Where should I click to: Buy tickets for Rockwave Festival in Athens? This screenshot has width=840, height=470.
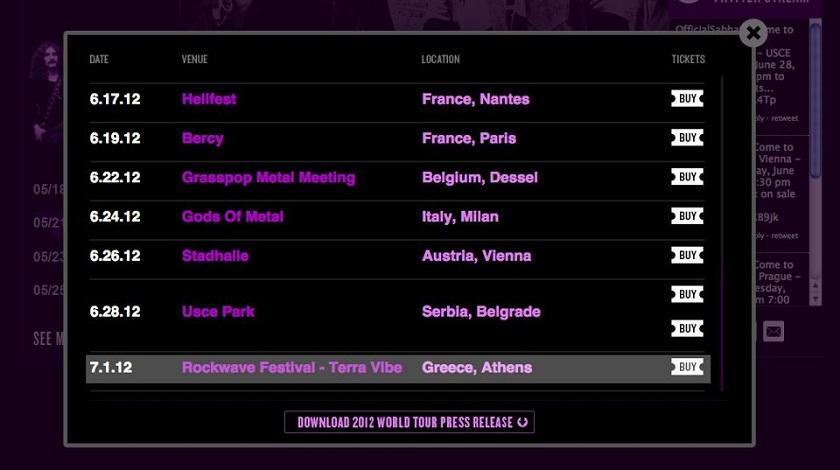(687, 367)
